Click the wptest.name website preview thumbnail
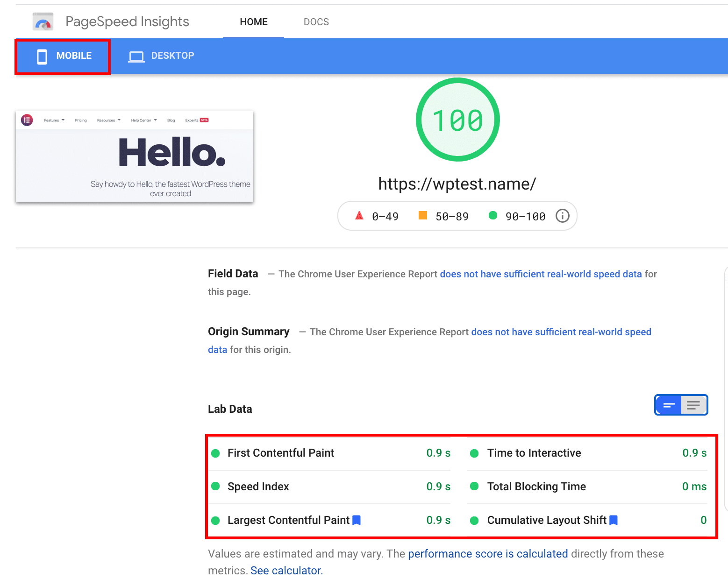Screen dimensions: 728x579 (134, 156)
